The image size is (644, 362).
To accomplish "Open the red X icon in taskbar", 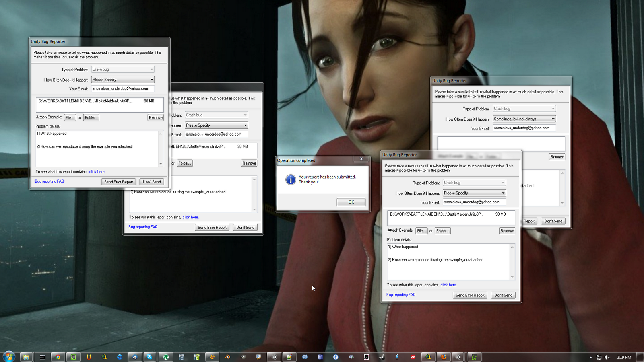I will (413, 357).
